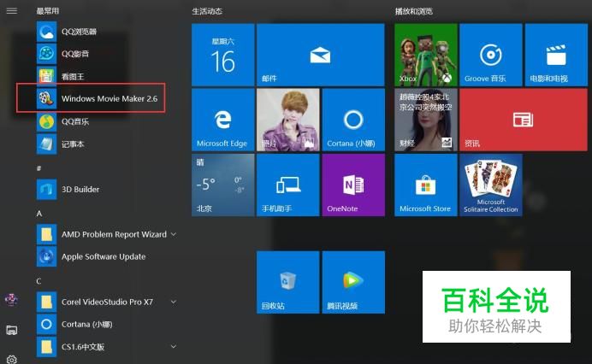Click the A letter group header

click(39, 214)
